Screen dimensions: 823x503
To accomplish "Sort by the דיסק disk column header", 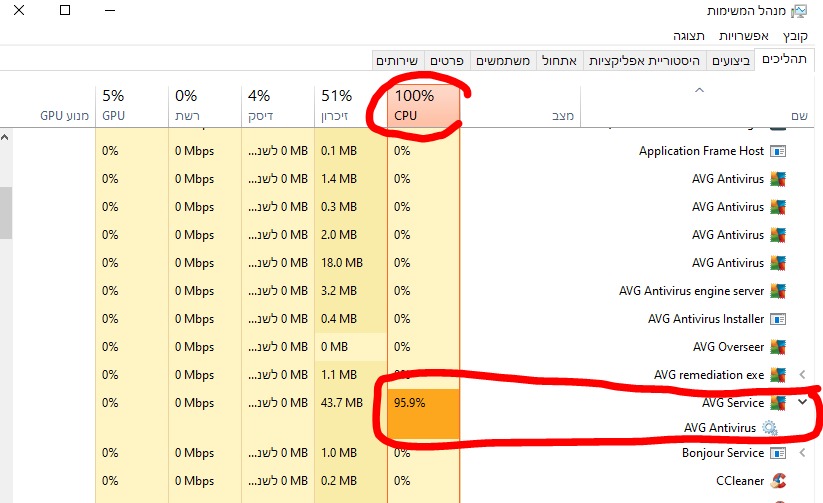I will click(x=278, y=106).
